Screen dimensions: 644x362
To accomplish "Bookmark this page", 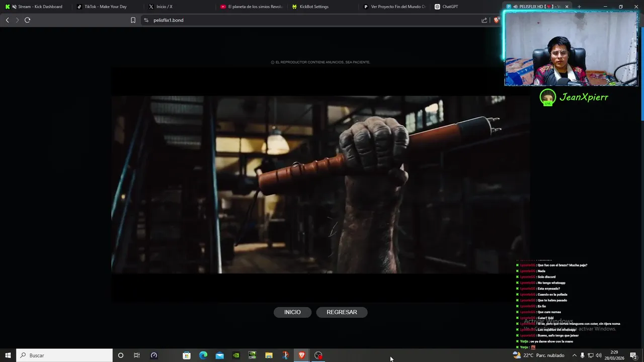I will click(x=133, y=20).
